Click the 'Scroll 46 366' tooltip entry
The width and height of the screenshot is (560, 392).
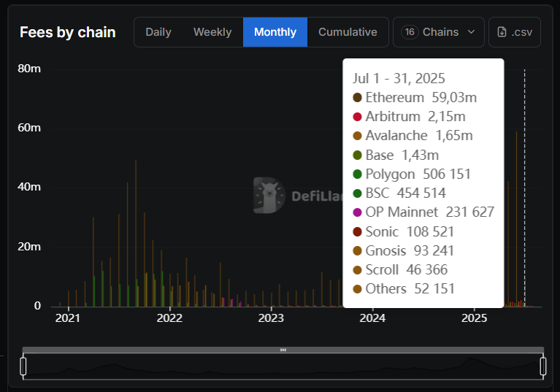(400, 270)
